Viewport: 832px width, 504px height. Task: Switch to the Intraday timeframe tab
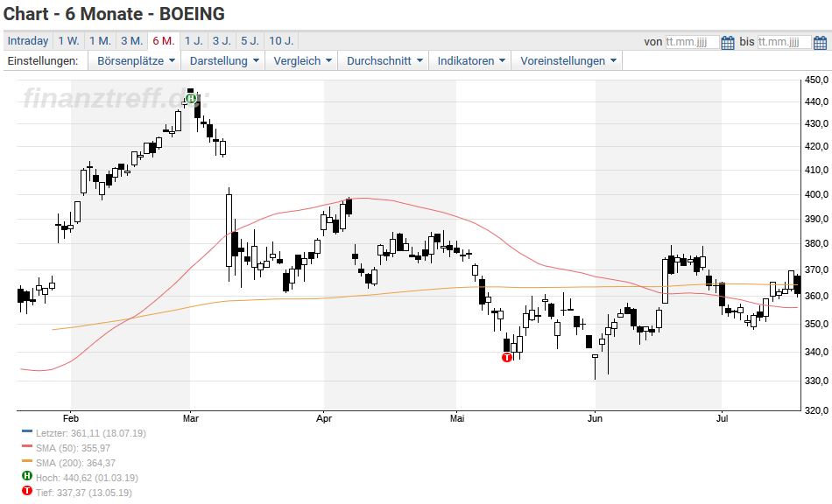point(28,41)
